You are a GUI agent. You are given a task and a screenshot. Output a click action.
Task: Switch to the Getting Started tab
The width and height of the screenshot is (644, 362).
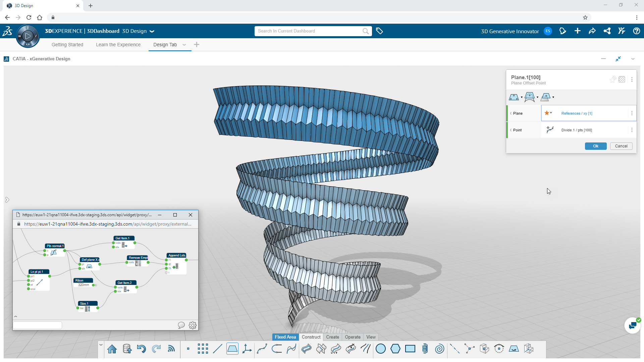click(x=67, y=45)
